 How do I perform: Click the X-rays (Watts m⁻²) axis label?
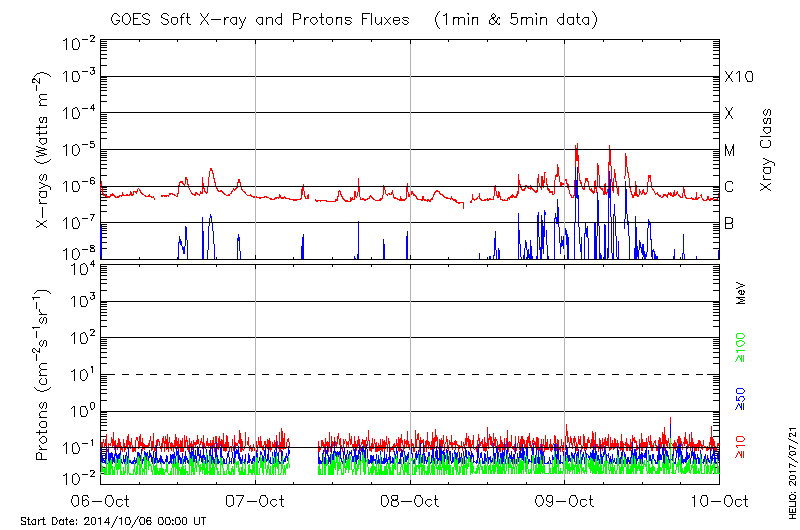tap(43, 150)
